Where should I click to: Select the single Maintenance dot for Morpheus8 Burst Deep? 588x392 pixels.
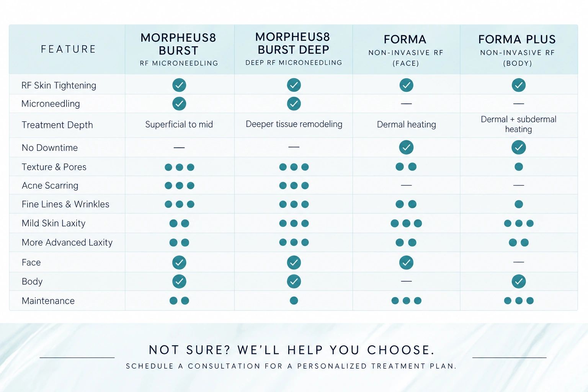(x=294, y=301)
